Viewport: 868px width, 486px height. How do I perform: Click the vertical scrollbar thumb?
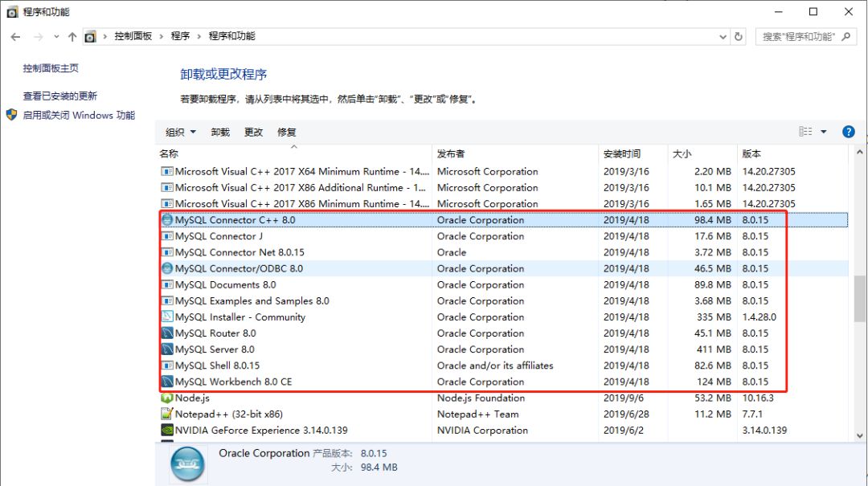click(x=859, y=299)
